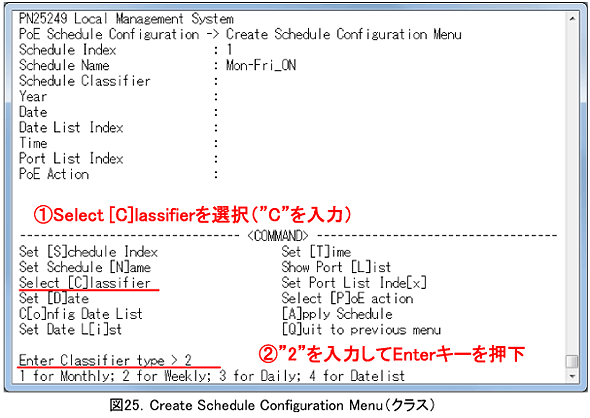Click the Select [C]lassifier command

click(x=85, y=283)
